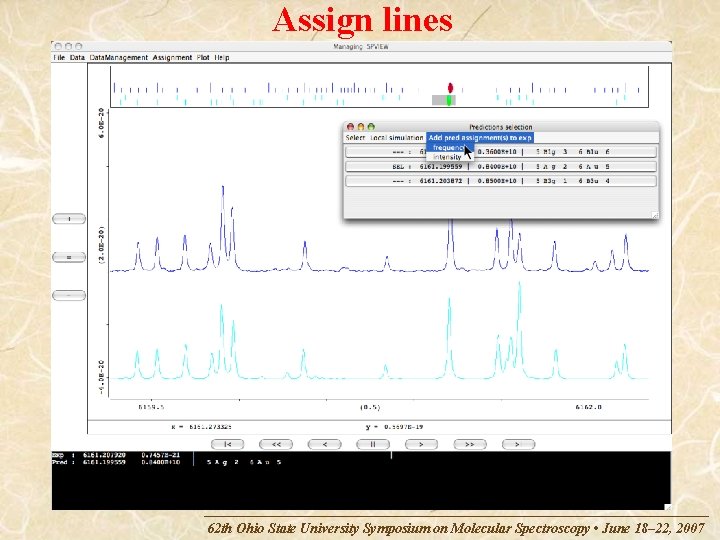Choose intensity from the open dropdown

pyautogui.click(x=447, y=157)
